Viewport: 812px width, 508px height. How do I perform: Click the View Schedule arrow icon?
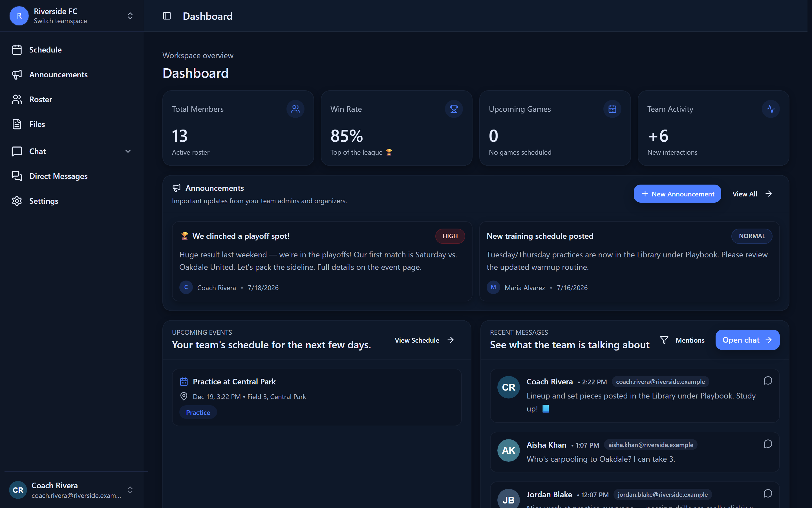(x=451, y=340)
